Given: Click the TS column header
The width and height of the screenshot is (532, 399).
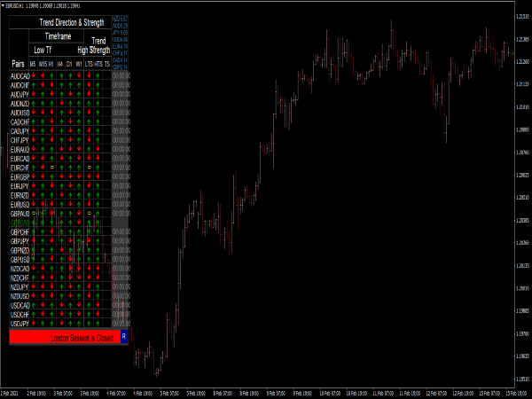Looking at the screenshot, I should [107, 64].
